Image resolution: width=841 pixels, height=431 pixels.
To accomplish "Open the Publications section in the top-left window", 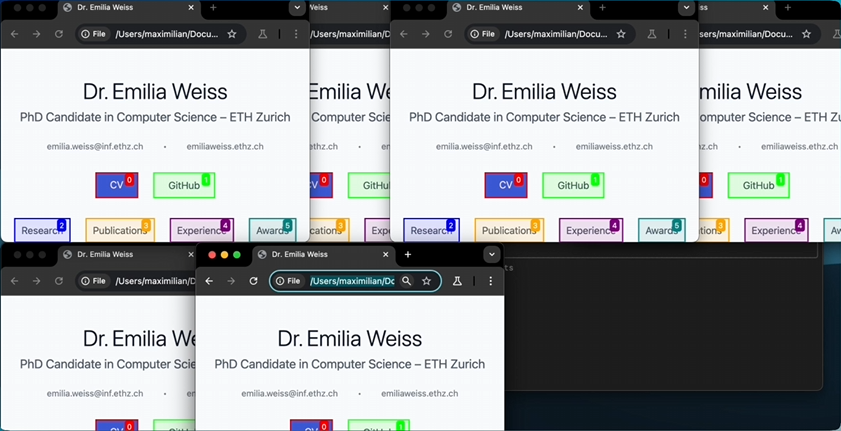I will pos(119,231).
